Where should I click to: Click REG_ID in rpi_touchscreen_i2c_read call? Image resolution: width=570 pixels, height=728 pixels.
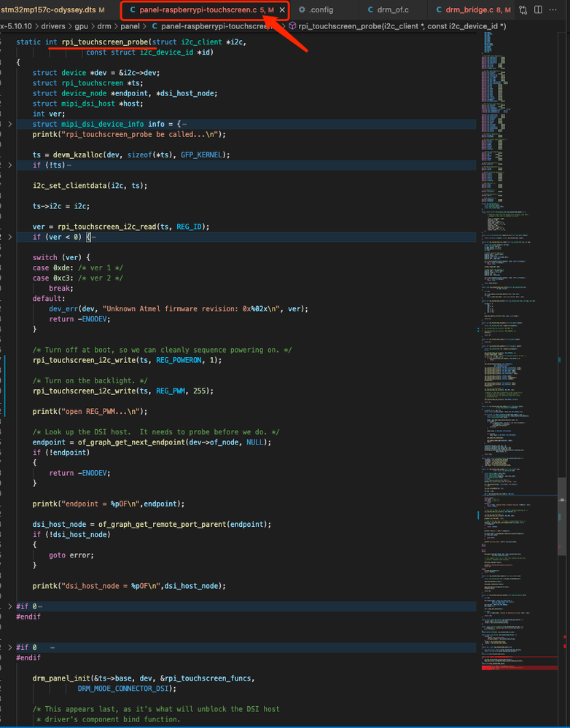point(189,227)
